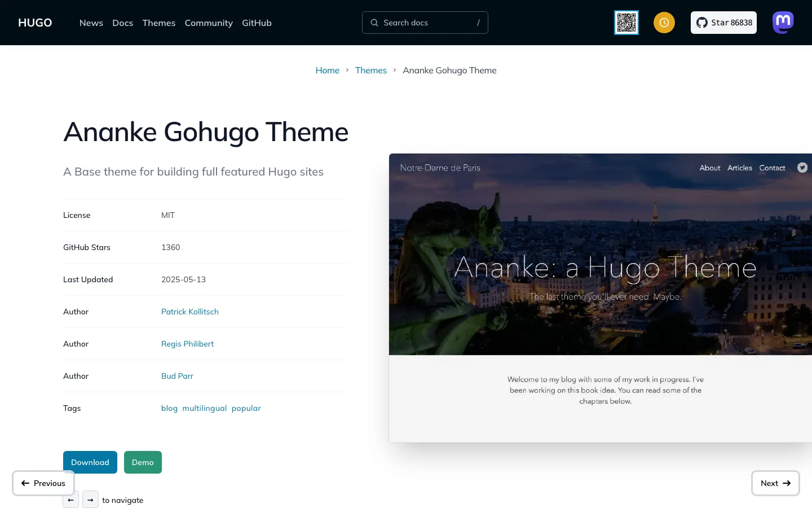Open the News menu item
The image size is (812, 508).
[91, 23]
